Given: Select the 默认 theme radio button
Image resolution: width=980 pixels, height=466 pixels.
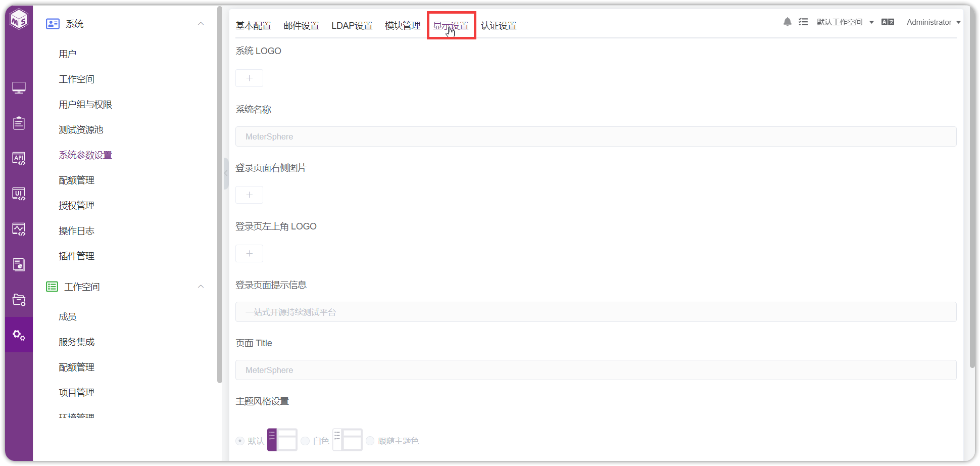Looking at the screenshot, I should (240, 441).
